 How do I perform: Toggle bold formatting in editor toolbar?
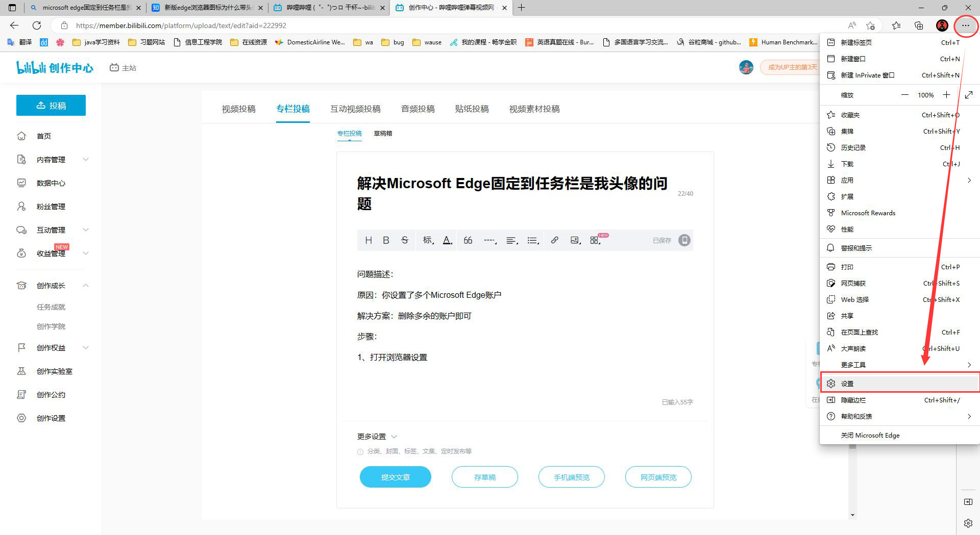[386, 240]
